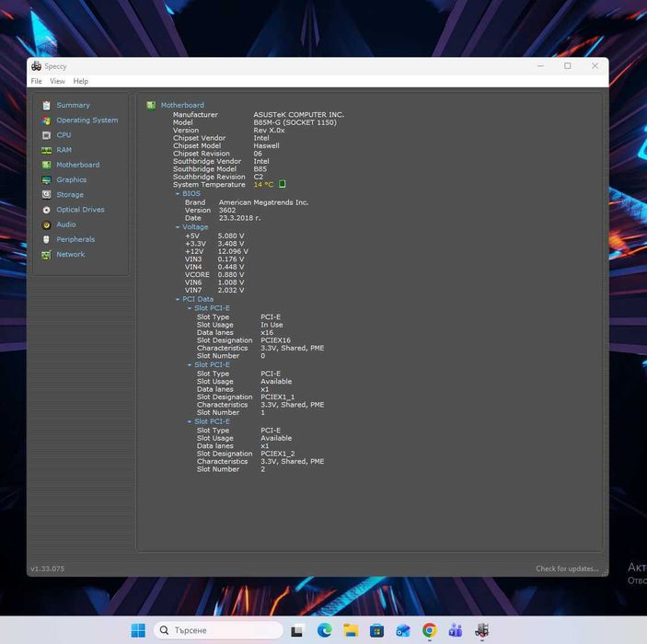The height and width of the screenshot is (644, 647).
Task: Click Check for updates link
Action: pyautogui.click(x=567, y=569)
